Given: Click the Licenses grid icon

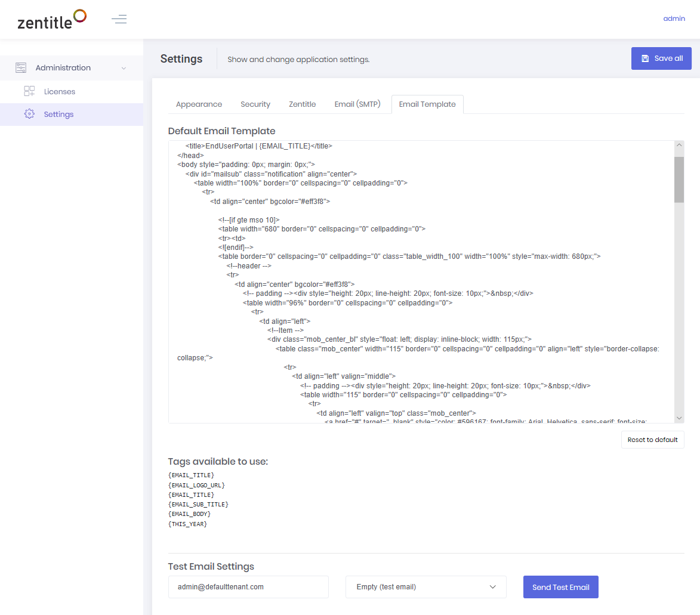Looking at the screenshot, I should (29, 91).
